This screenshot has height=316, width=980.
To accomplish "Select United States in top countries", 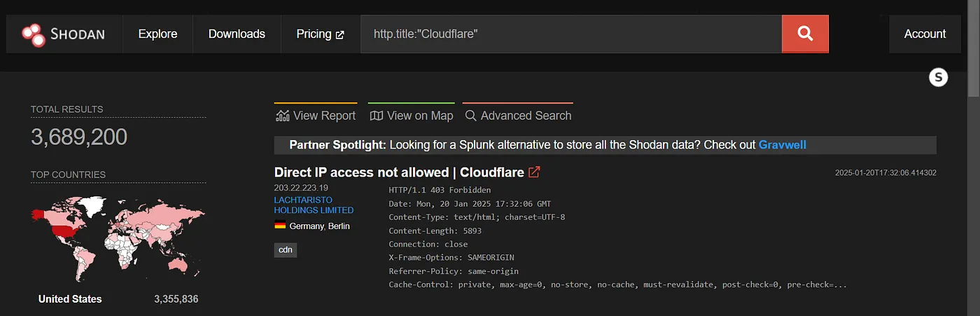I will (x=70, y=299).
